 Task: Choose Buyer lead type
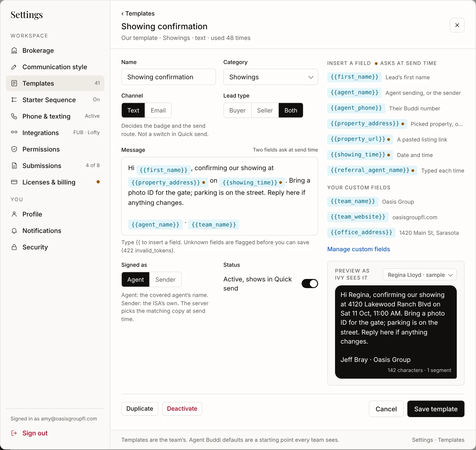click(x=237, y=110)
